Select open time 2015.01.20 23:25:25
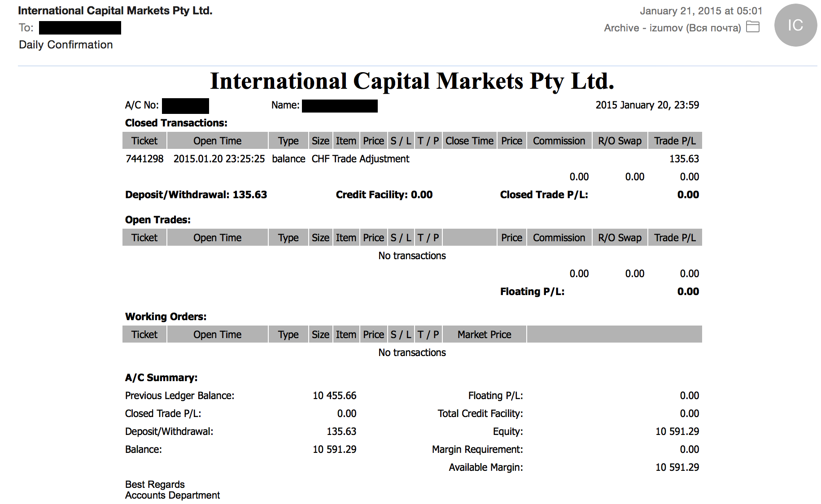The image size is (821, 504). (x=219, y=159)
